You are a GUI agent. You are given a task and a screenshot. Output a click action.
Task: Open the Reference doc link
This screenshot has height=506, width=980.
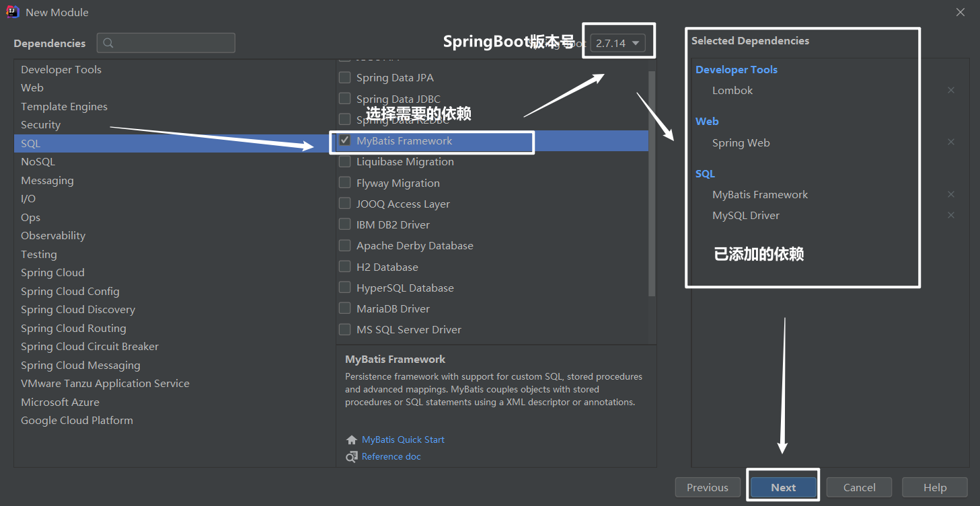pos(391,456)
